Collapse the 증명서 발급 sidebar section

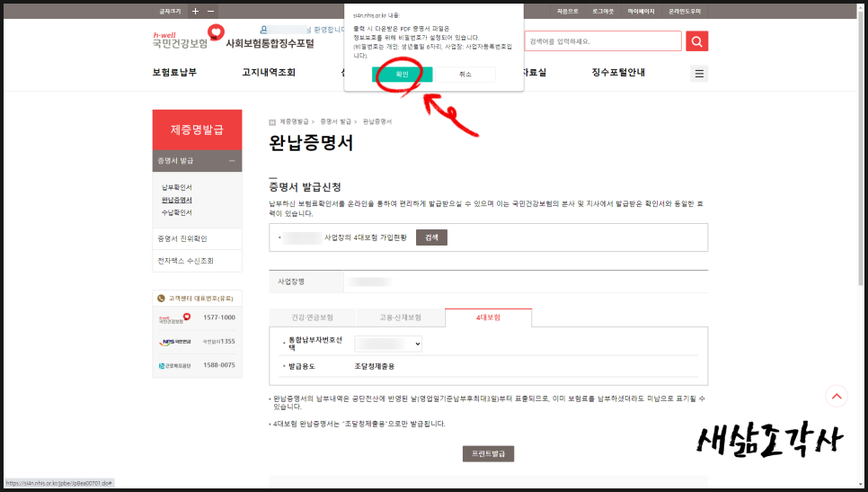[x=232, y=161]
